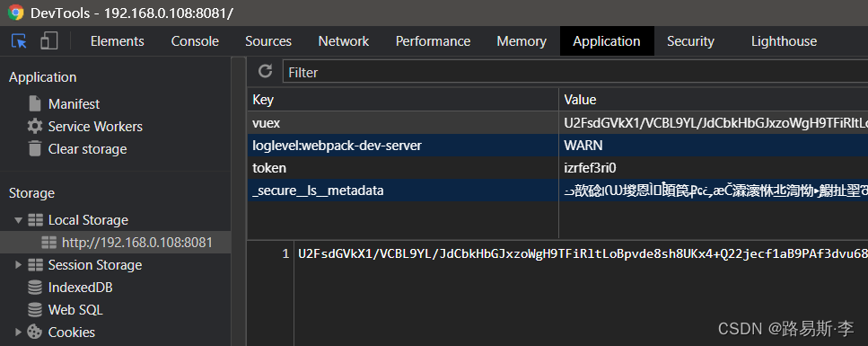Image resolution: width=868 pixels, height=346 pixels.
Task: Click the Chrome logo in title bar
Action: pos(15,13)
